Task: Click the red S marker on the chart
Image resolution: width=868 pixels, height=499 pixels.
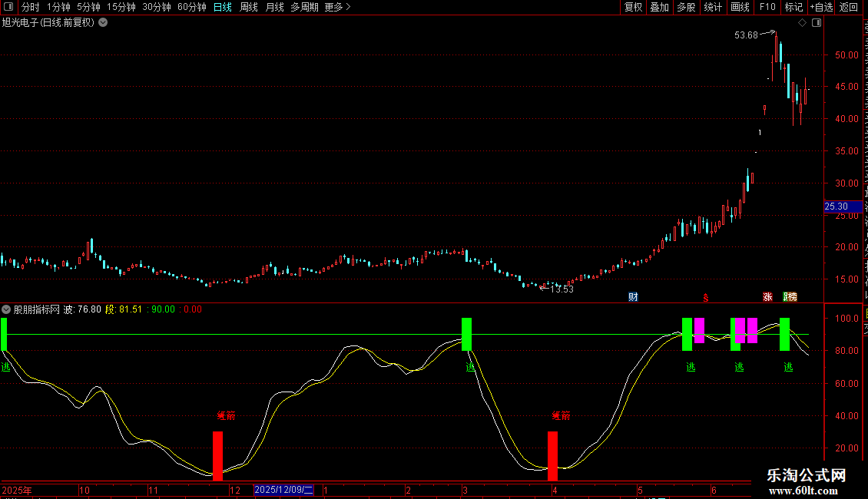Action: [x=706, y=298]
